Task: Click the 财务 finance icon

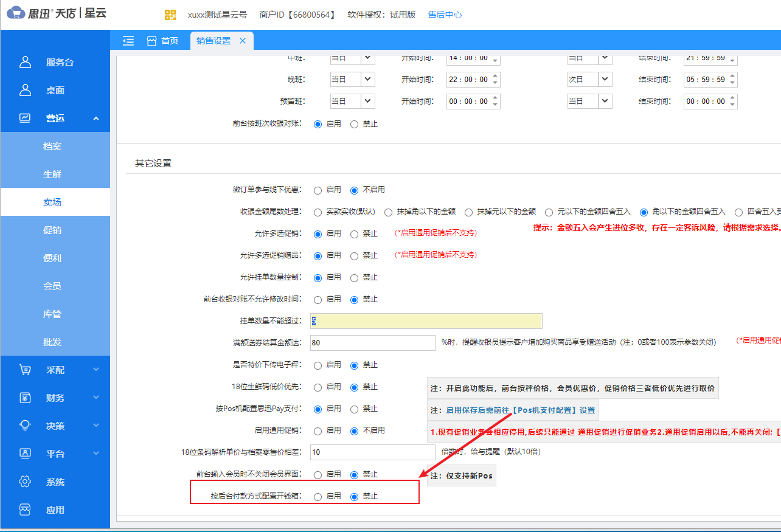Action: pos(25,398)
